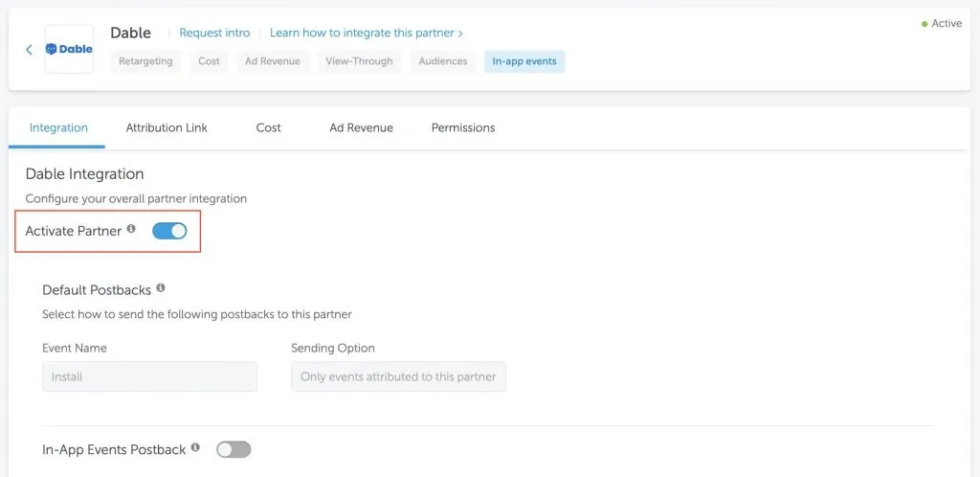Image resolution: width=980 pixels, height=477 pixels.
Task: Click info icon next to Activate Partner
Action: coord(131,229)
